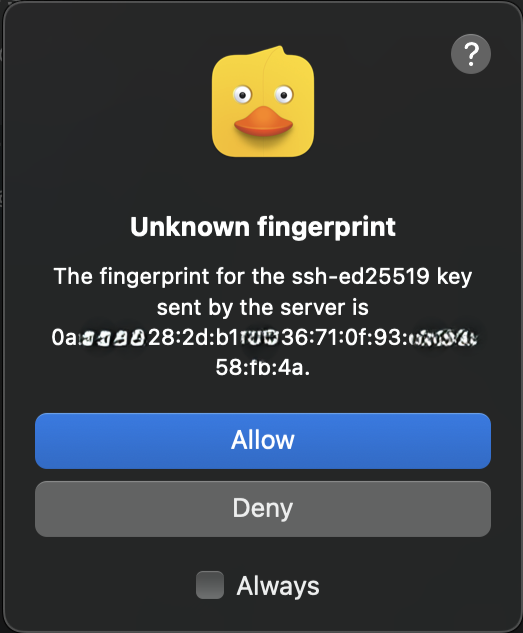Open help via the question mark button
The width and height of the screenshot is (523, 633).
471,54
